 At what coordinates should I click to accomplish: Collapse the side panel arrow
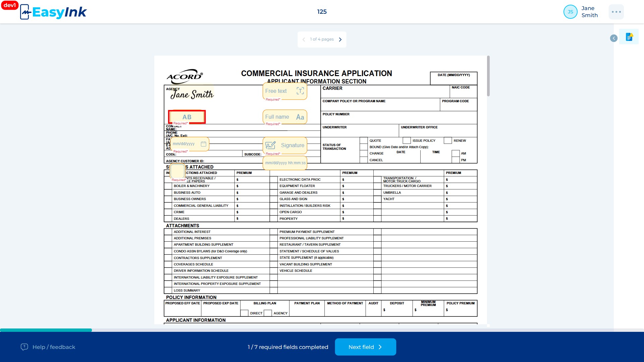point(614,38)
